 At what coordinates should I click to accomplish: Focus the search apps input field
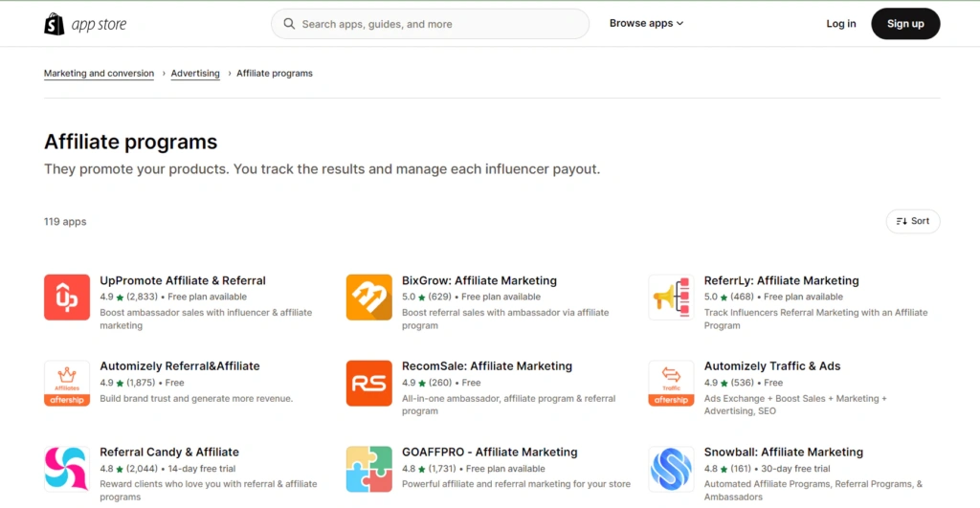coord(440,24)
